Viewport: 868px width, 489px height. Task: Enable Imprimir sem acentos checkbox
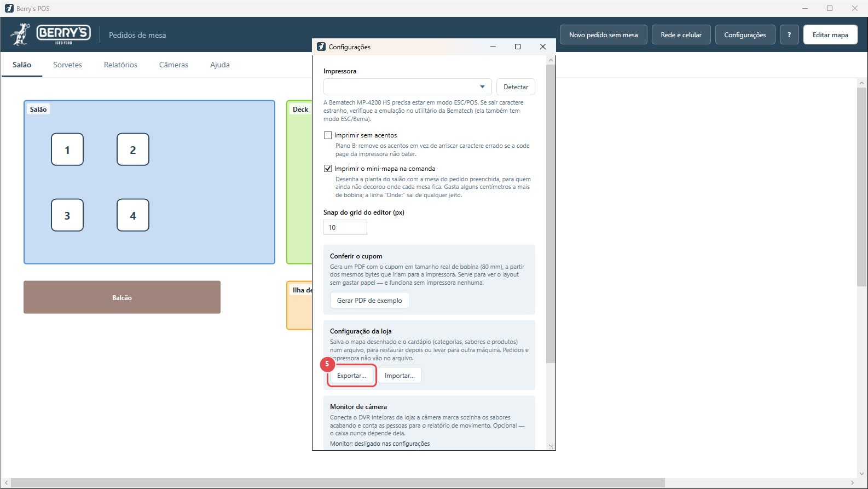[328, 135]
